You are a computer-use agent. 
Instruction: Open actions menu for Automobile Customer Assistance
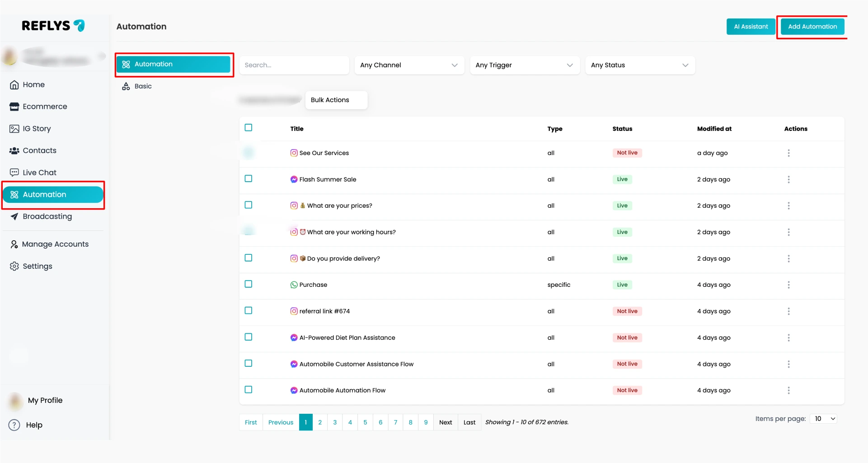click(788, 364)
